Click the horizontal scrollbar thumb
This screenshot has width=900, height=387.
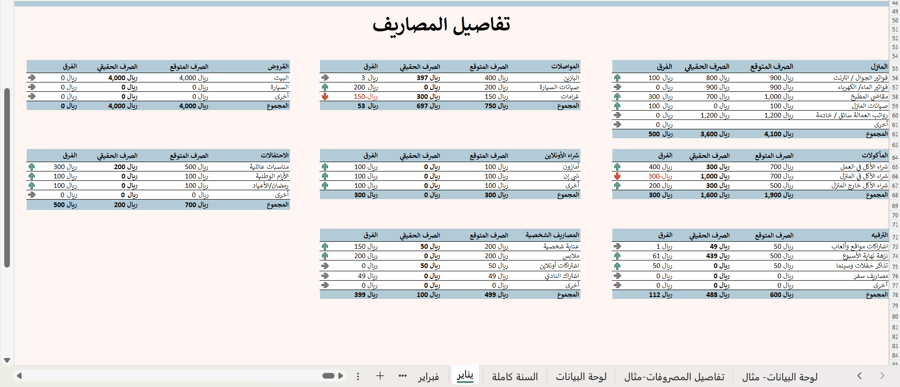pyautogui.click(x=328, y=376)
